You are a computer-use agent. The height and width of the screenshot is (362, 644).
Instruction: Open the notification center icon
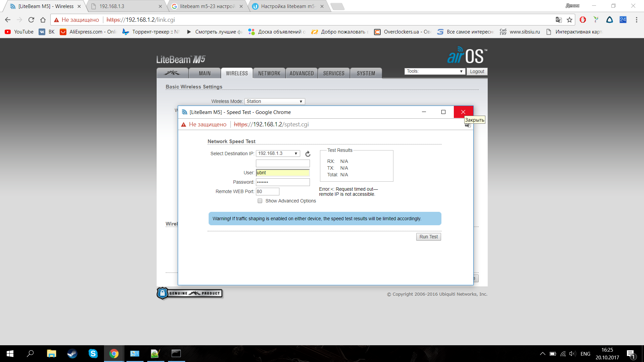tap(631, 354)
